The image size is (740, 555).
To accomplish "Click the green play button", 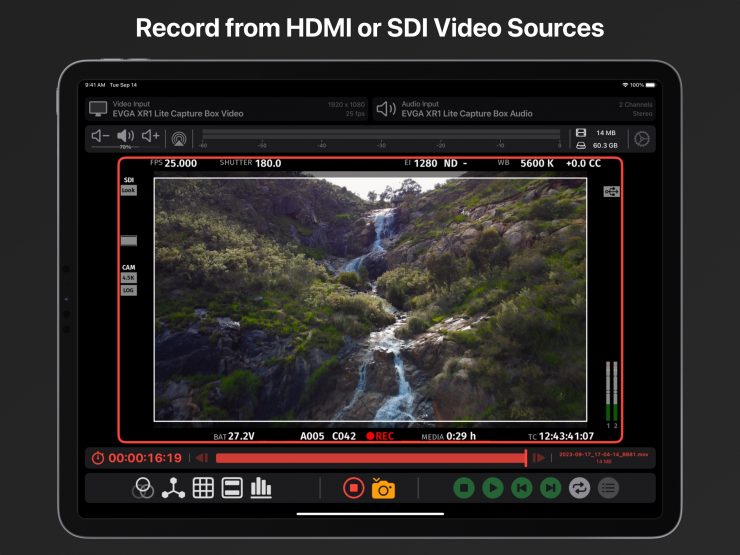I will tap(492, 488).
